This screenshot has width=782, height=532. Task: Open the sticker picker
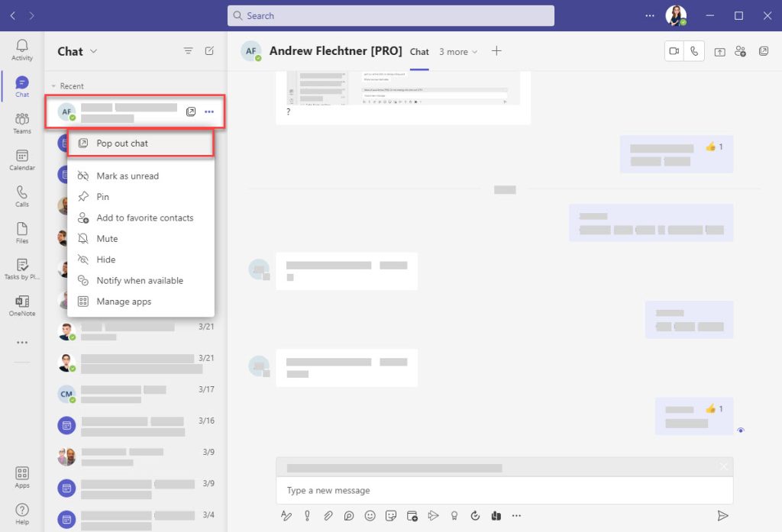(391, 515)
